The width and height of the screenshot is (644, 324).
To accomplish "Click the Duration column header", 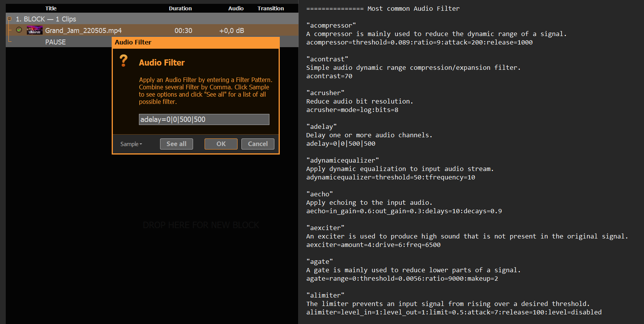I will tap(180, 8).
